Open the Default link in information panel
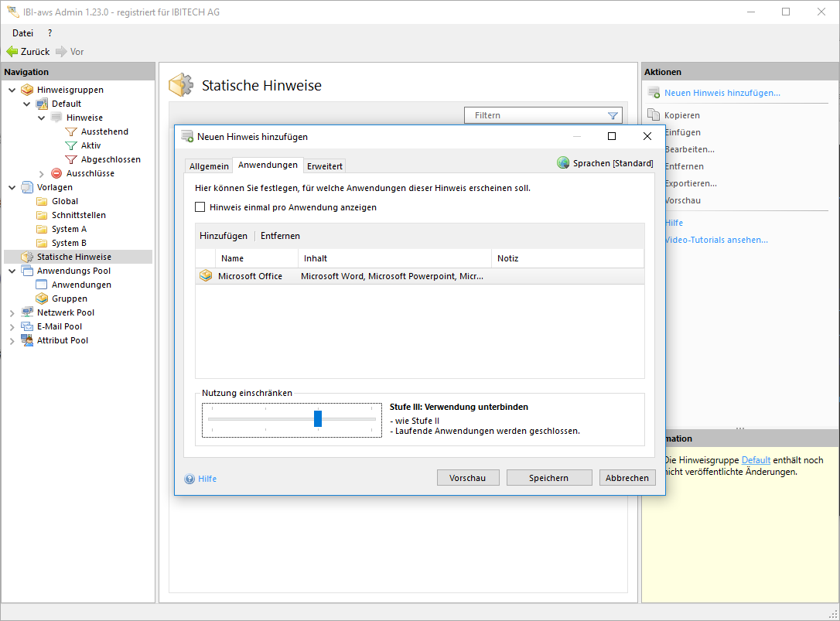The width and height of the screenshot is (840, 621). 756,460
